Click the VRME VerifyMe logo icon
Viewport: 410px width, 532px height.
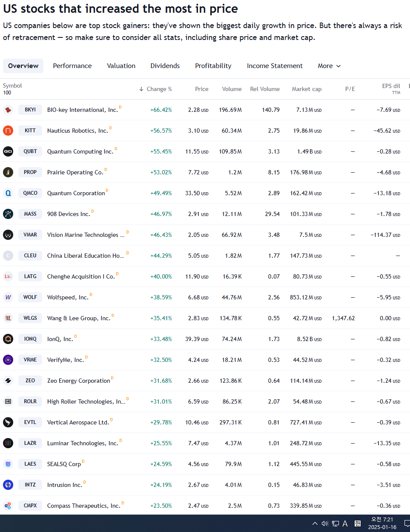[x=8, y=360]
